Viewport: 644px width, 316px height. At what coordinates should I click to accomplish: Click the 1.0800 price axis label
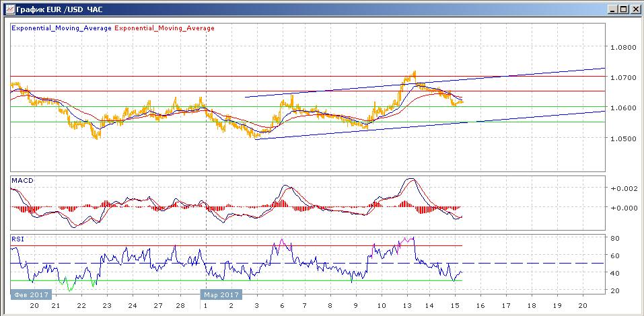point(623,48)
